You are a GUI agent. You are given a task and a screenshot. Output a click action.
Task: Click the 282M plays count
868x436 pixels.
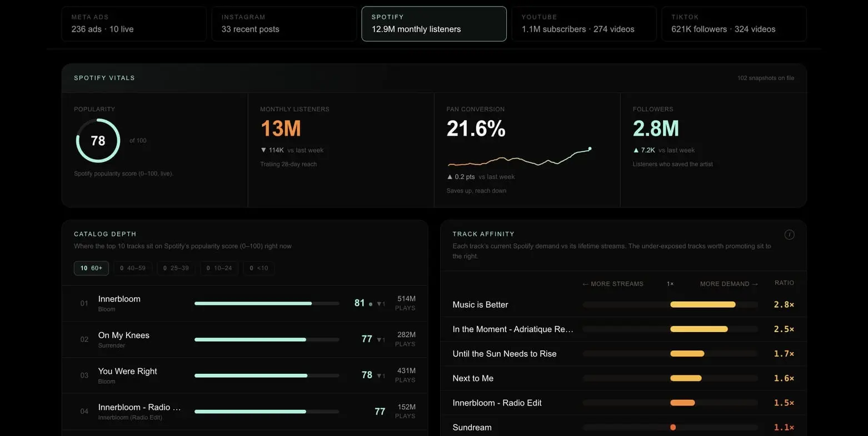(406, 335)
